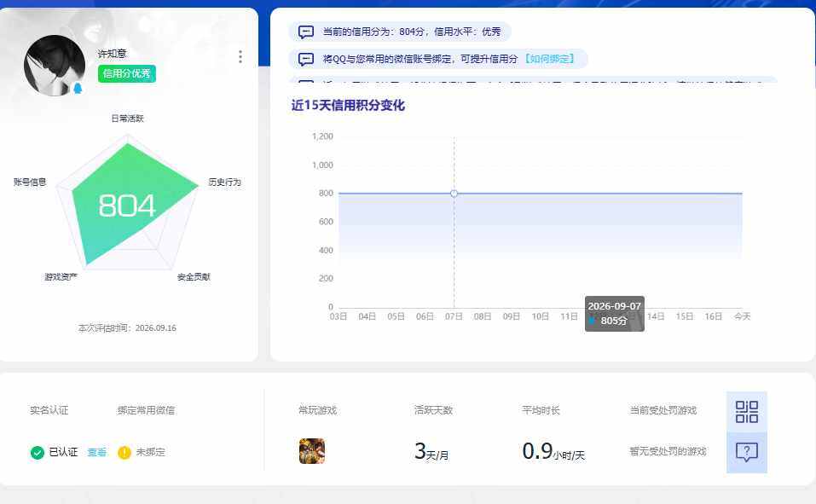Viewport: 816px width, 504px height.
Task: Click the username 许知意
Action: pos(112,54)
